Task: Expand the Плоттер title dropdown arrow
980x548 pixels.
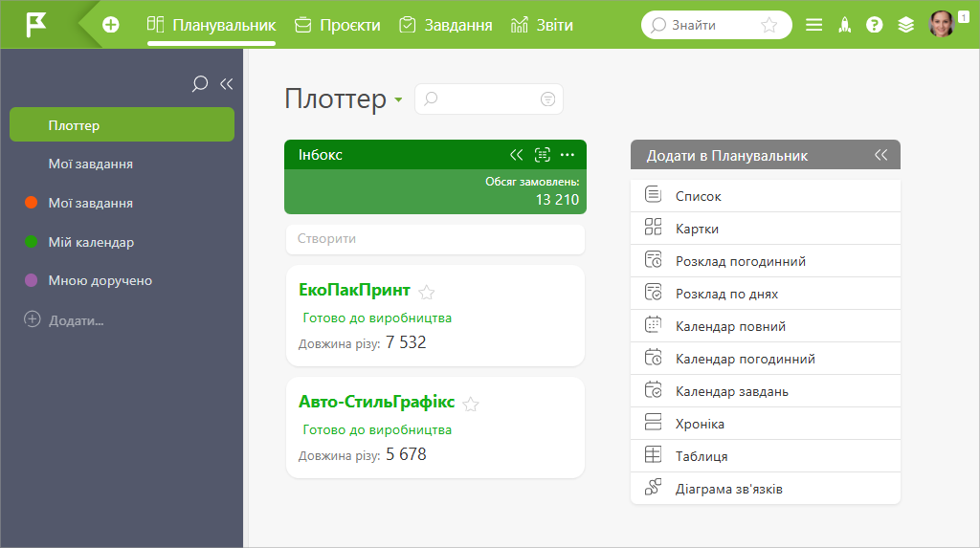Action: (398, 100)
